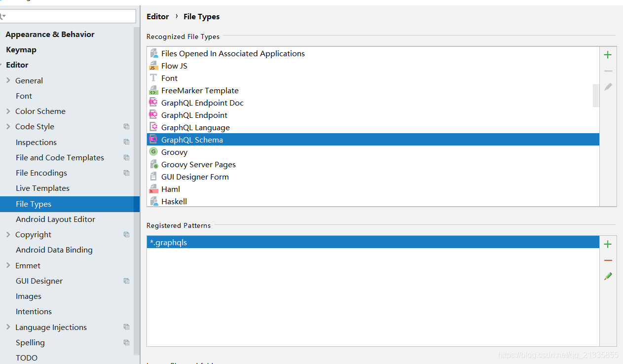Click the Recognized File Types scrollbar thumb

tap(595, 95)
